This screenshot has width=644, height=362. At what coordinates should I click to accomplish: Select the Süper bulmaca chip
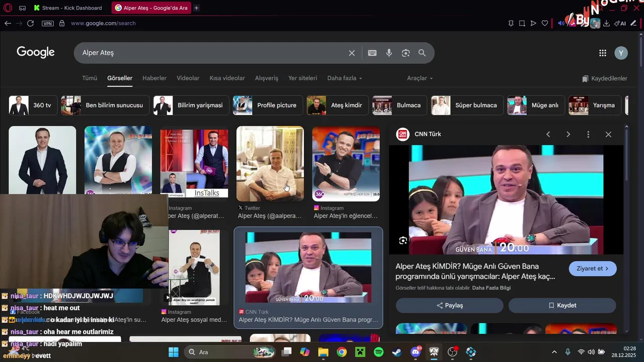pyautogui.click(x=467, y=105)
